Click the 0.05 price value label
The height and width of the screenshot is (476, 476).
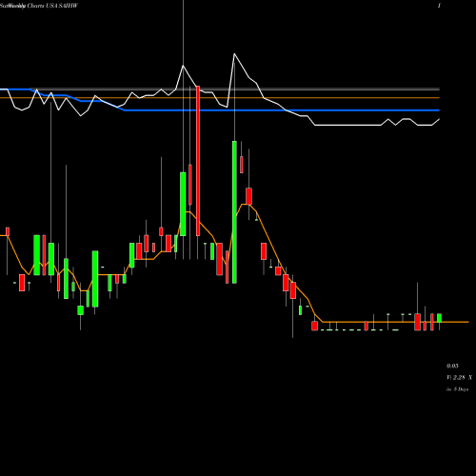(452, 366)
